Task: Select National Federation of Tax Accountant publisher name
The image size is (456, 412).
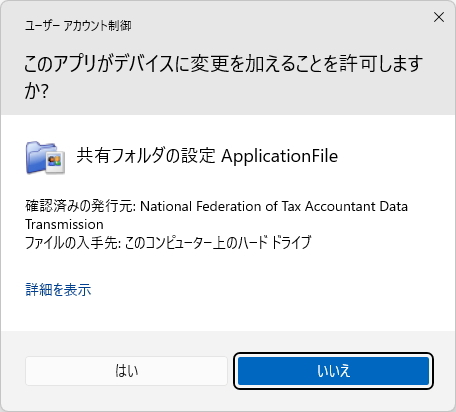Action: click(x=254, y=206)
